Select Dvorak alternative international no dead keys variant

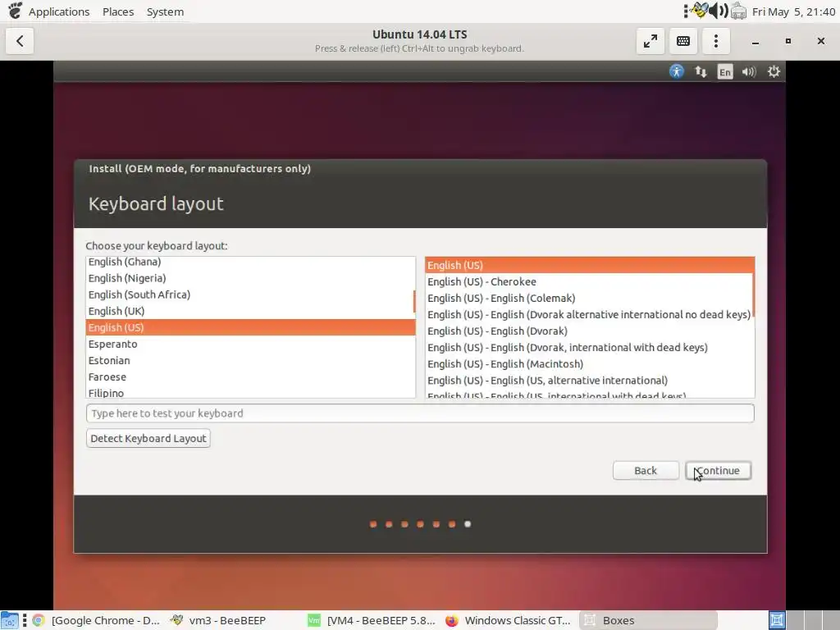[589, 314]
